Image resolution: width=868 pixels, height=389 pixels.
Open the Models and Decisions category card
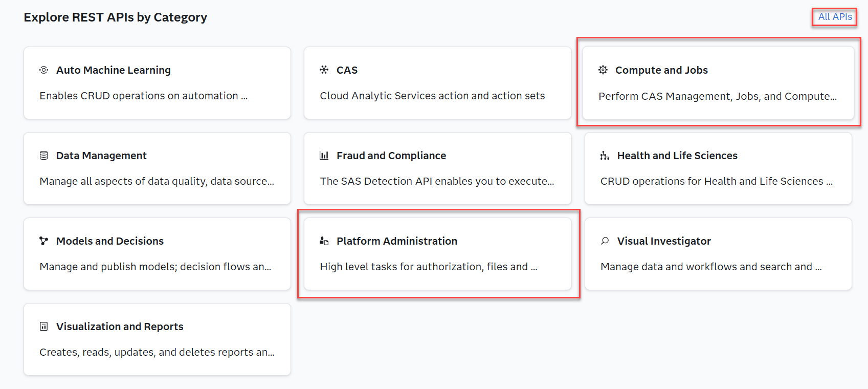pyautogui.click(x=157, y=254)
